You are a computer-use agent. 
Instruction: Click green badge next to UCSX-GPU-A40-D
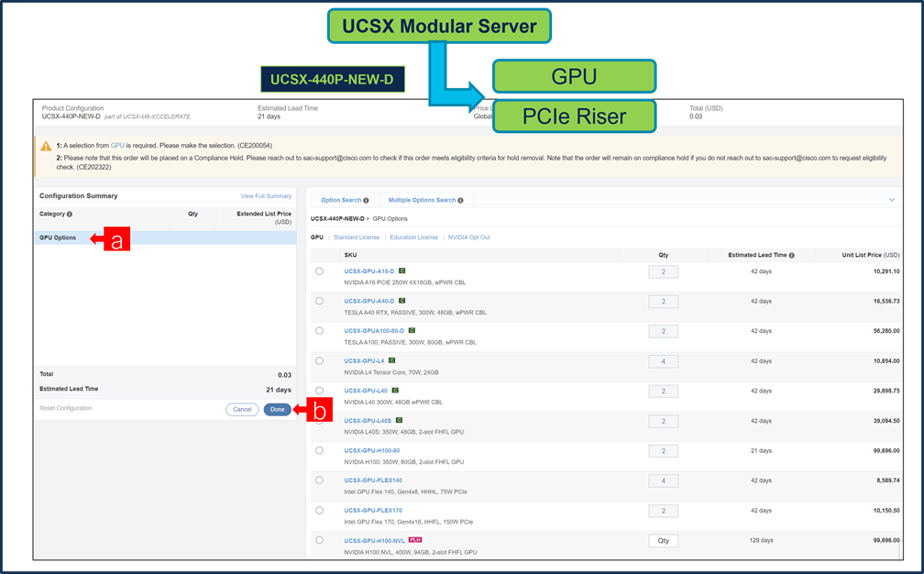[x=401, y=301]
